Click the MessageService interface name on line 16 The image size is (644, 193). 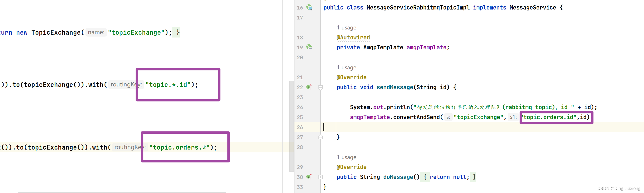(532, 8)
